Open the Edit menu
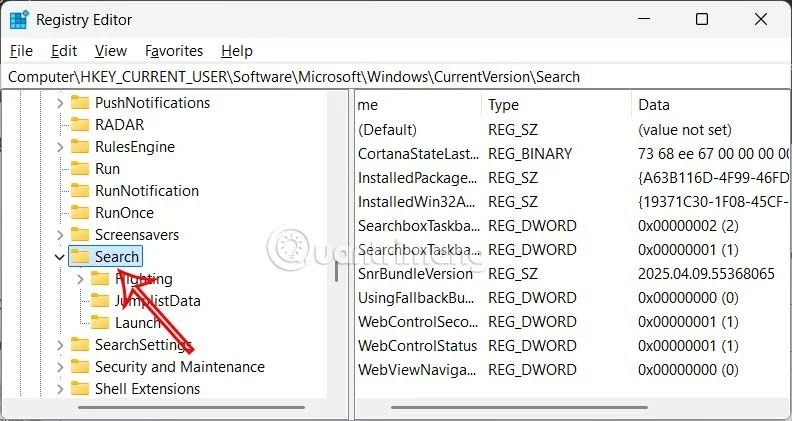Screen dimensions: 792x421 point(64,51)
